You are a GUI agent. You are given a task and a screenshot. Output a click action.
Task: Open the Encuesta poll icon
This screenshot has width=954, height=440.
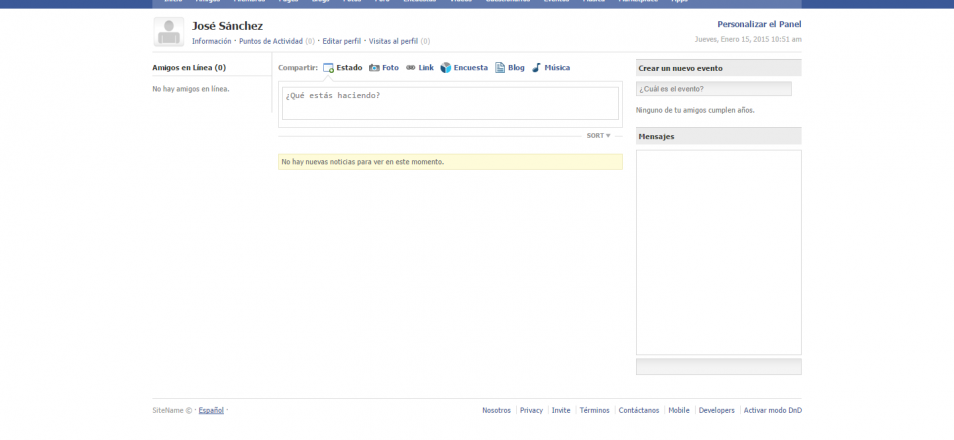446,68
